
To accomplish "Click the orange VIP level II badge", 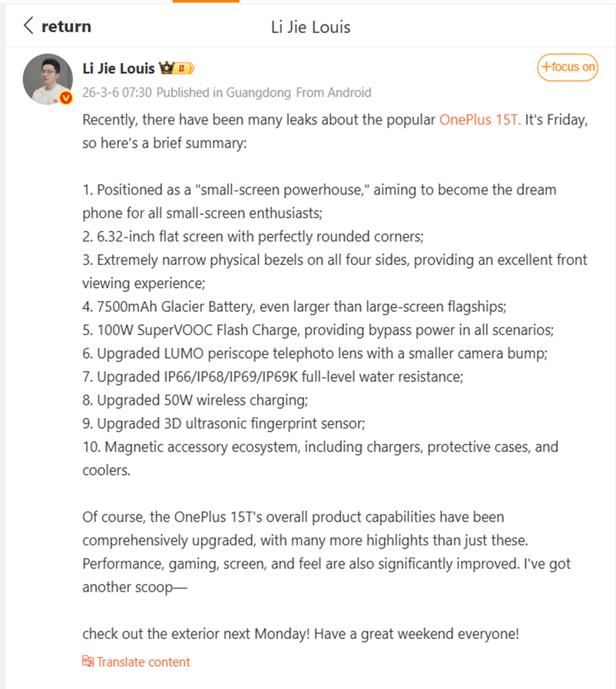I will coord(181,68).
